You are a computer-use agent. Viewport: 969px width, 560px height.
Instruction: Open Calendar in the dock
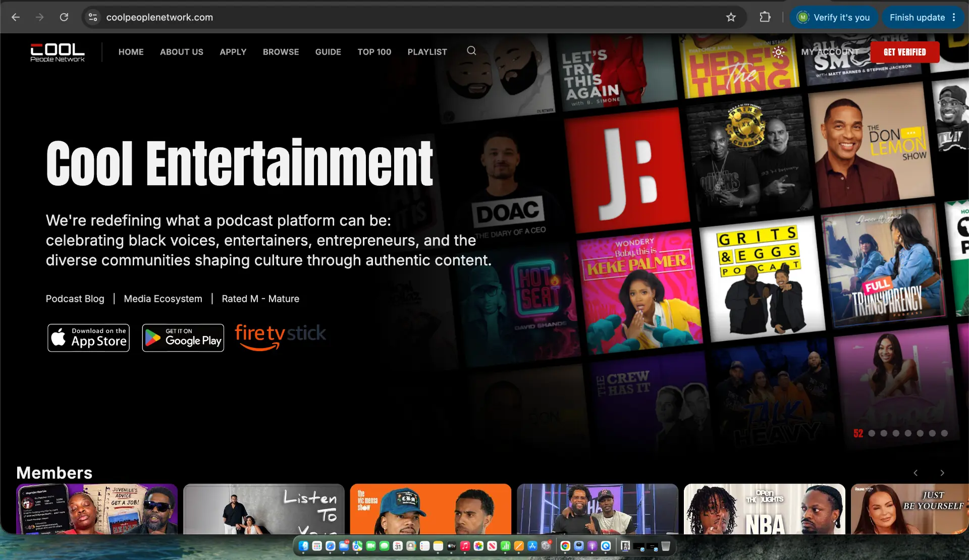[x=398, y=546]
